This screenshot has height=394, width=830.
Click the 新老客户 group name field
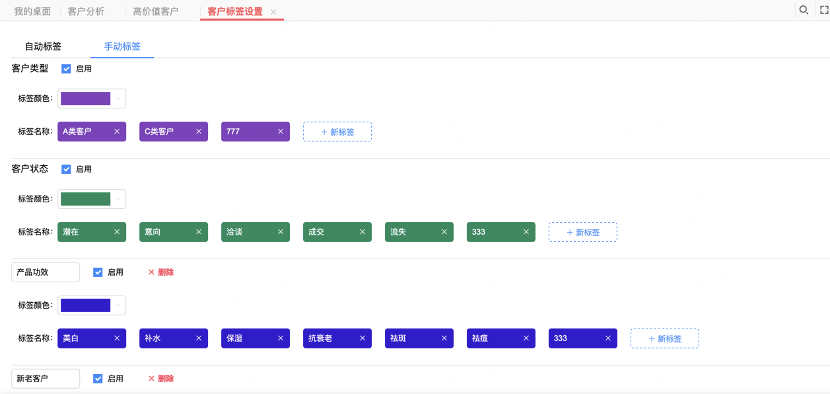pos(46,378)
